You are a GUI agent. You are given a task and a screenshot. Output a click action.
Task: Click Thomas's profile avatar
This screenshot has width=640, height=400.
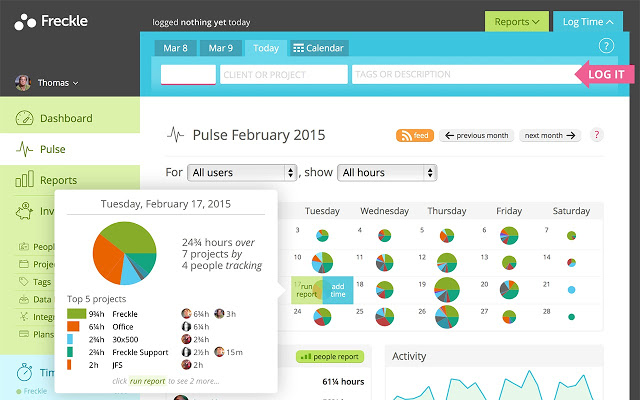23,83
